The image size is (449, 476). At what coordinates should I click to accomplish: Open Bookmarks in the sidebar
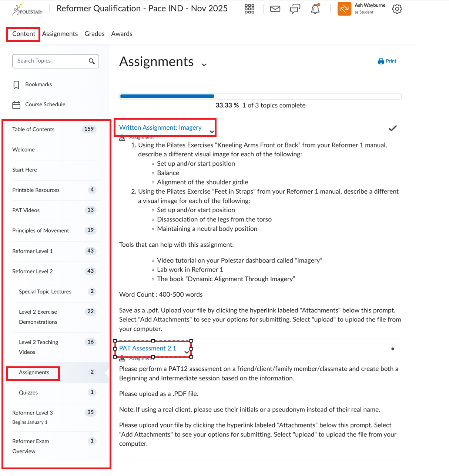(x=38, y=84)
